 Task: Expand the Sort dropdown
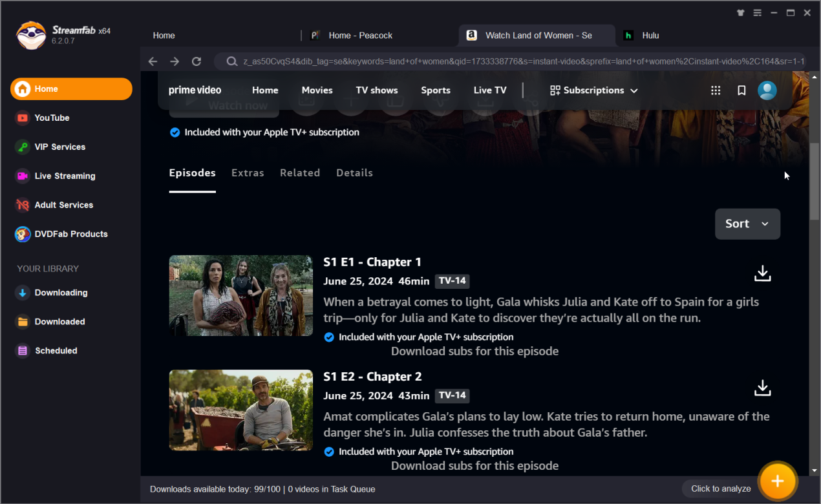click(747, 224)
